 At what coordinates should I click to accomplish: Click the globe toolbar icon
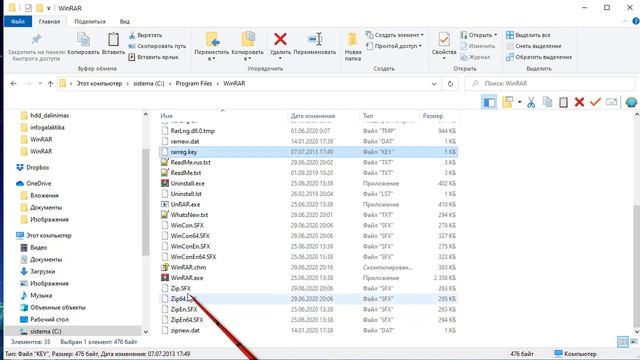tap(631, 102)
